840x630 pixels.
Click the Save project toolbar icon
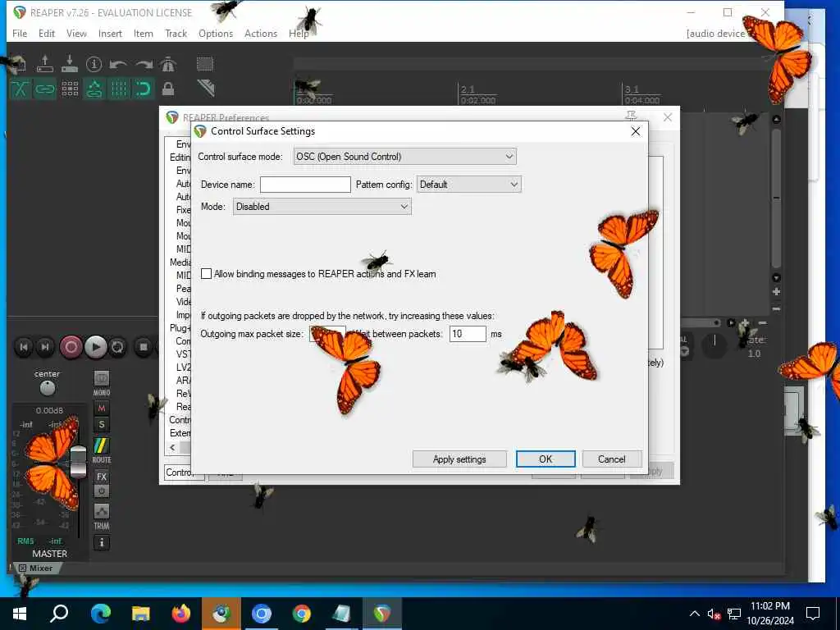pos(70,64)
